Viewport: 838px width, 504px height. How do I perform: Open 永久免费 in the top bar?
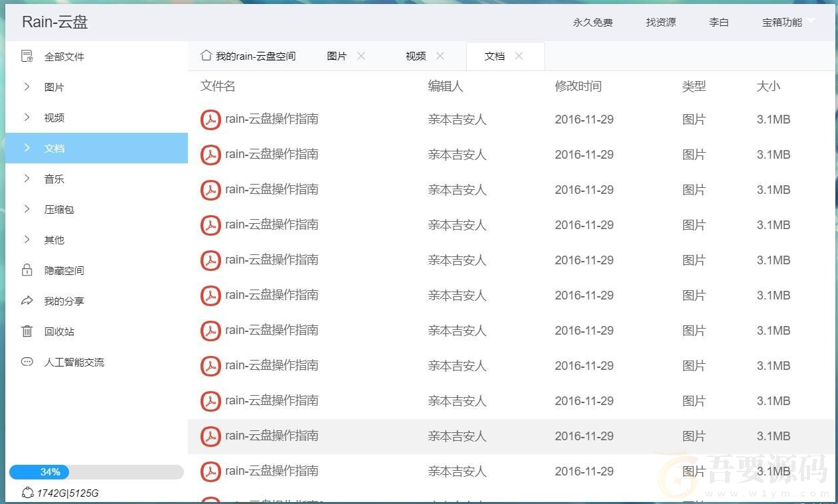point(593,23)
